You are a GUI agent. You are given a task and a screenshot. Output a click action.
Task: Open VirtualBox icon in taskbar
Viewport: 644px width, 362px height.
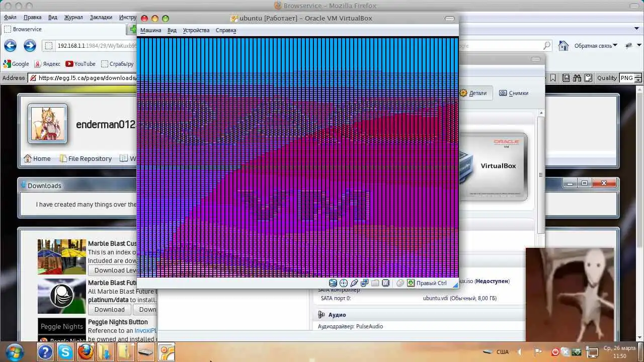pos(166,352)
